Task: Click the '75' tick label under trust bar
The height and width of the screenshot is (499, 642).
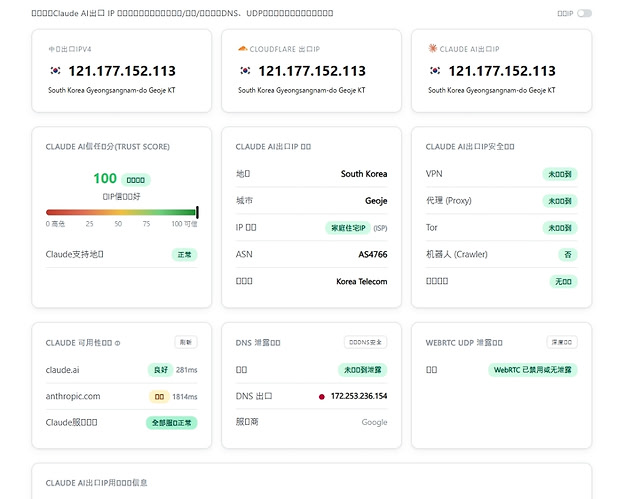Action: (x=146, y=224)
